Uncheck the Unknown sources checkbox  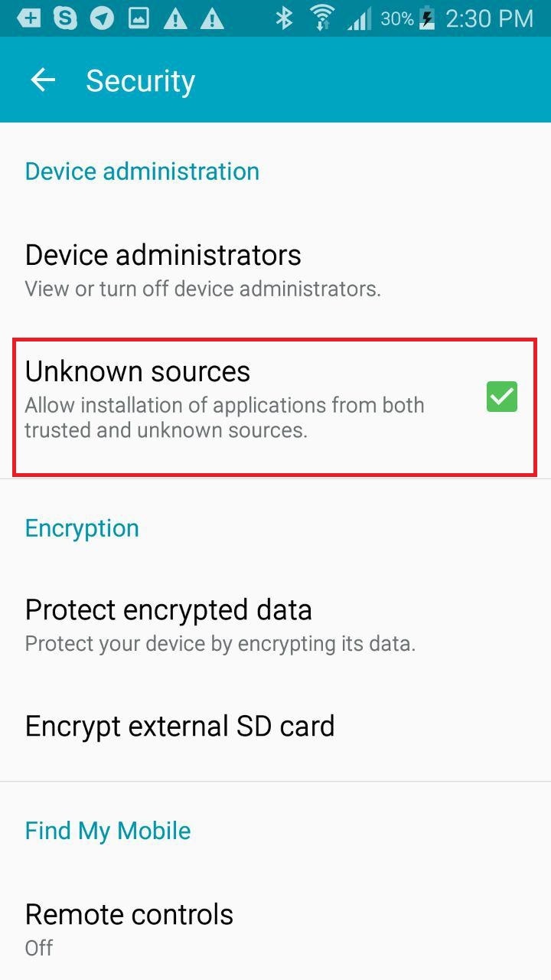coord(502,397)
